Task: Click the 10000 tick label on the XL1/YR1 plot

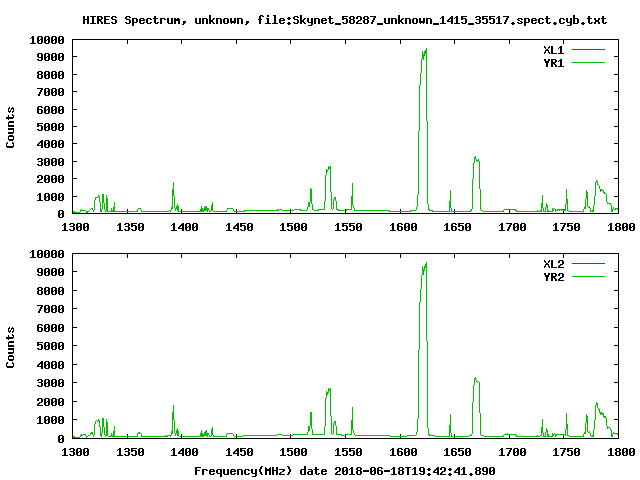Action: [x=47, y=40]
